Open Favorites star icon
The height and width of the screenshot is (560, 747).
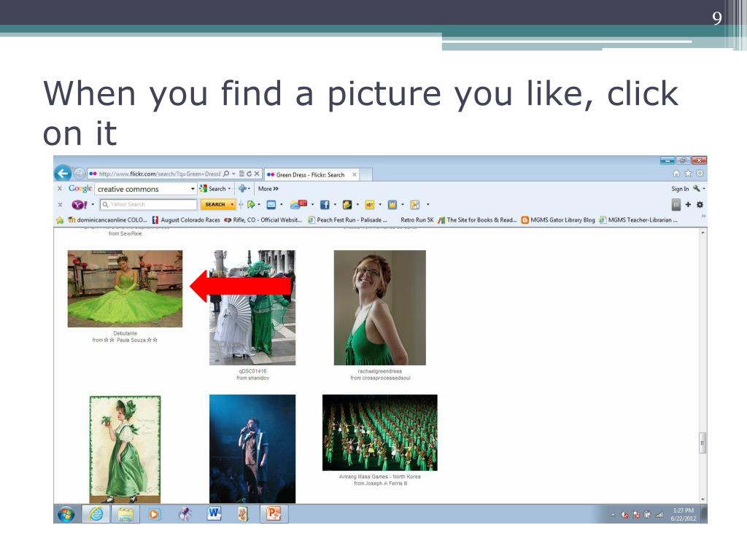[688, 174]
